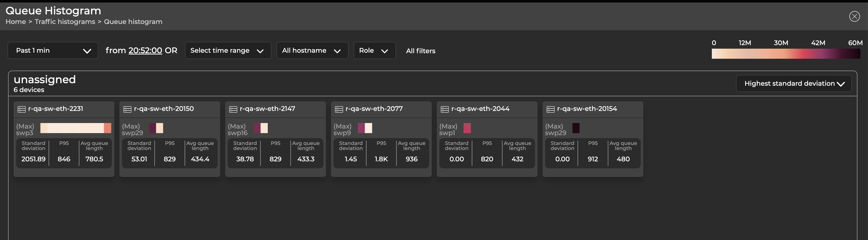The width and height of the screenshot is (868, 240).
Task: Click the switch icon on r-qa-sw-eth-2077 card
Action: click(x=339, y=109)
